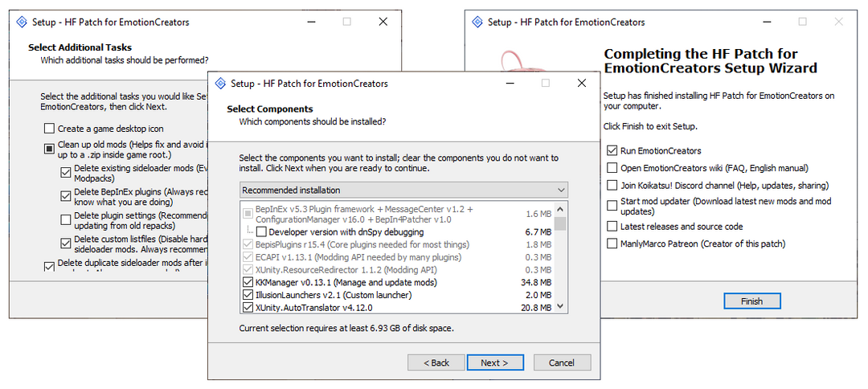Image resolution: width=868 pixels, height=389 pixels.
Task: Enable Create a game desktop icon
Action: click(50, 129)
